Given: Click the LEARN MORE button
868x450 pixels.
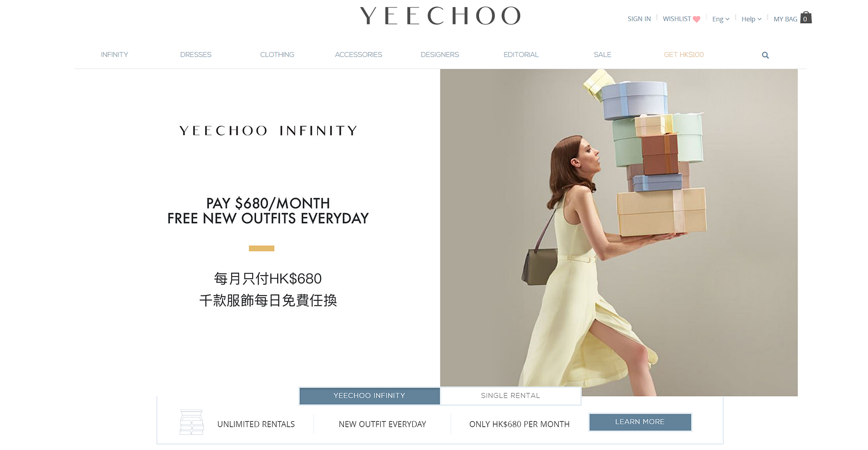Looking at the screenshot, I should tap(640, 422).
